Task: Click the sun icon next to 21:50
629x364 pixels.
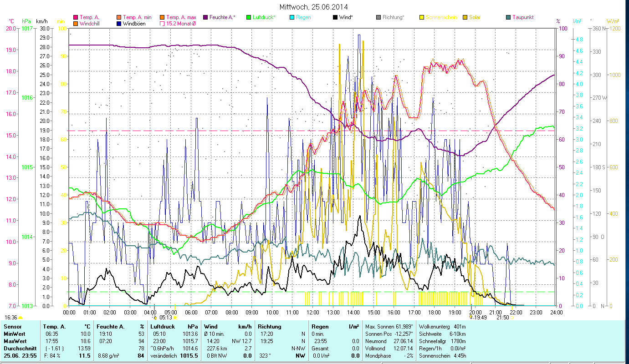Action: tap(512, 318)
